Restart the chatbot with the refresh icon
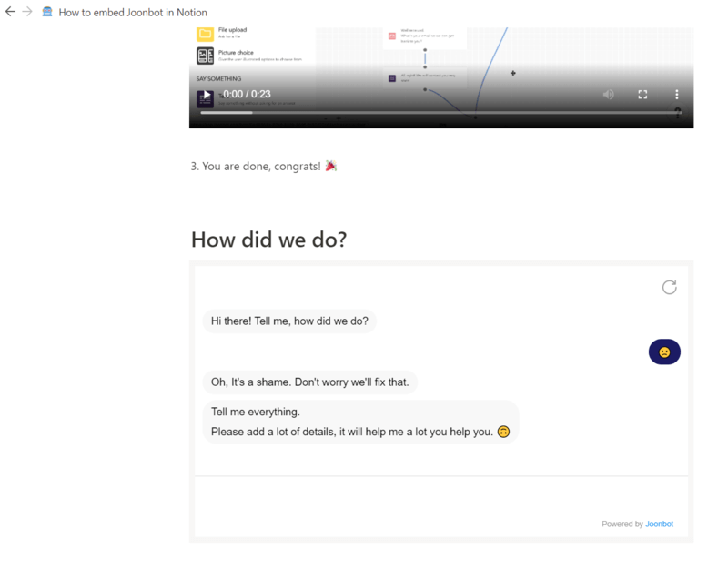The height and width of the screenshot is (561, 728). point(669,287)
